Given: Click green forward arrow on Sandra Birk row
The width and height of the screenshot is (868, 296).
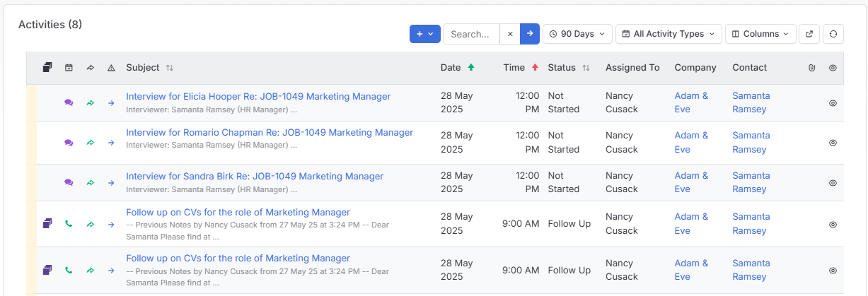Looking at the screenshot, I should 90,182.
